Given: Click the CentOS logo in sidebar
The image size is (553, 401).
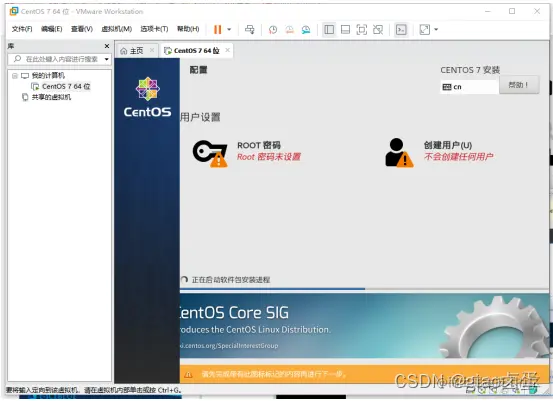Looking at the screenshot, I should pyautogui.click(x=147, y=97).
